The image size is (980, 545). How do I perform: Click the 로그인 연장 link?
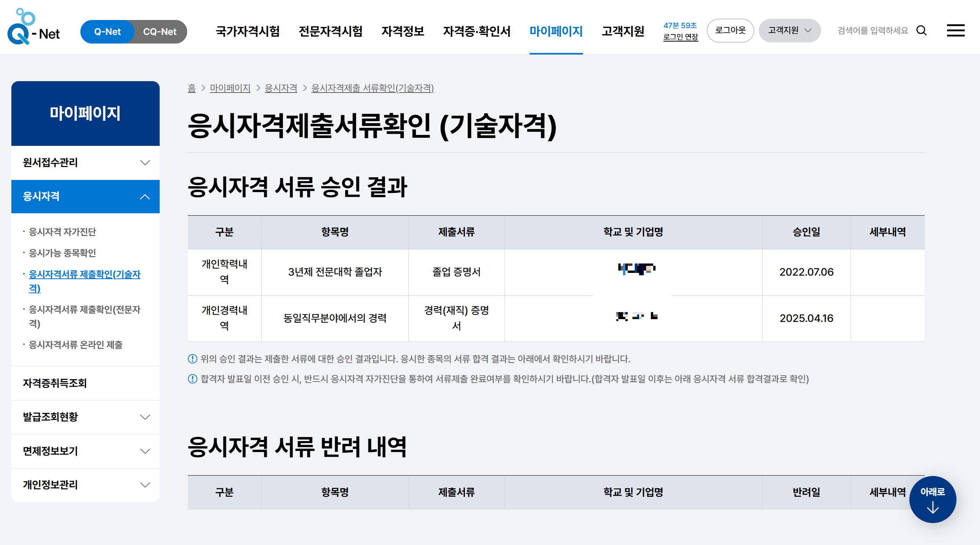pyautogui.click(x=680, y=37)
